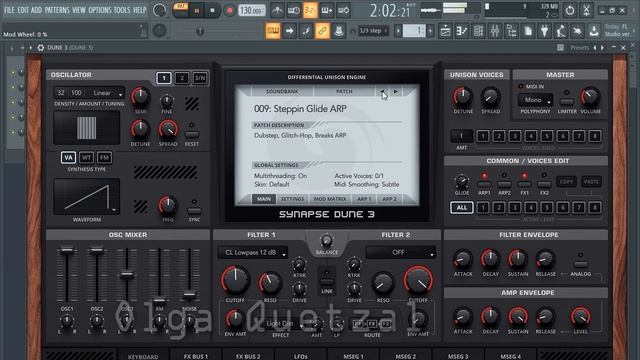Click the NOISE mixer fader

[189, 294]
